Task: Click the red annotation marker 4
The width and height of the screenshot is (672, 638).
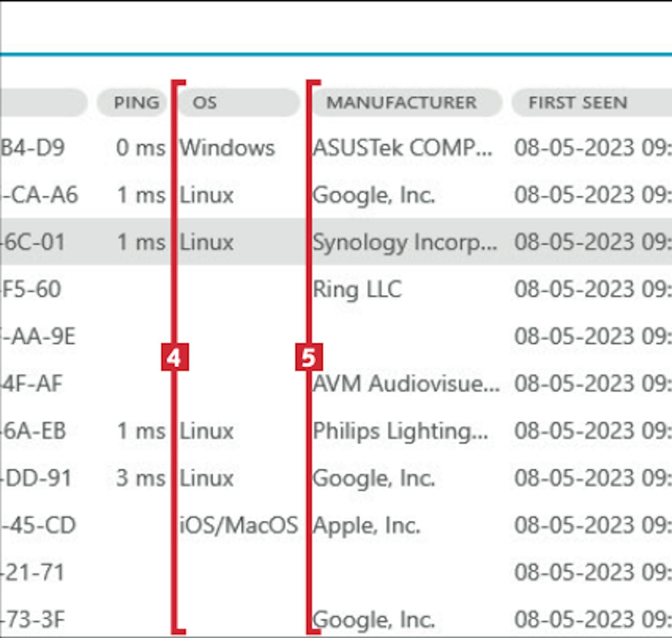Action: point(175,357)
